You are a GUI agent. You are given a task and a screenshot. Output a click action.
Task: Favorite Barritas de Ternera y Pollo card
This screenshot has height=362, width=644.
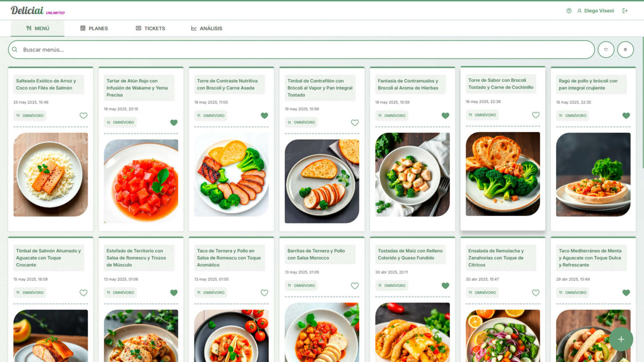(x=355, y=286)
